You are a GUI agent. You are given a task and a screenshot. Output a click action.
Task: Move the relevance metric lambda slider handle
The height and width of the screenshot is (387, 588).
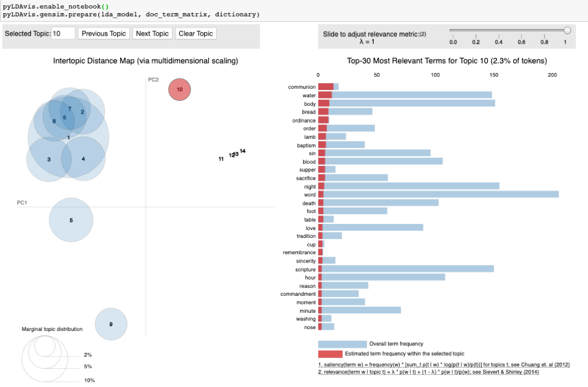566,30
